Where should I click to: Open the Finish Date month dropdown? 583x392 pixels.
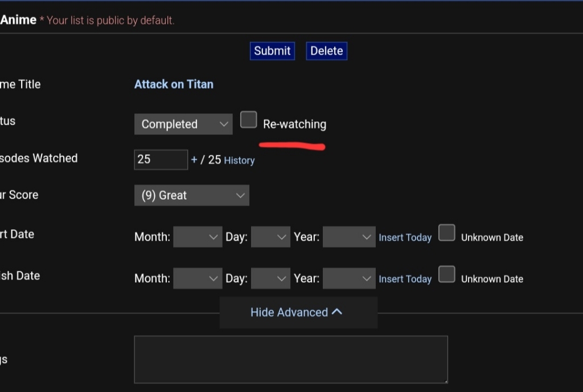[x=198, y=278]
